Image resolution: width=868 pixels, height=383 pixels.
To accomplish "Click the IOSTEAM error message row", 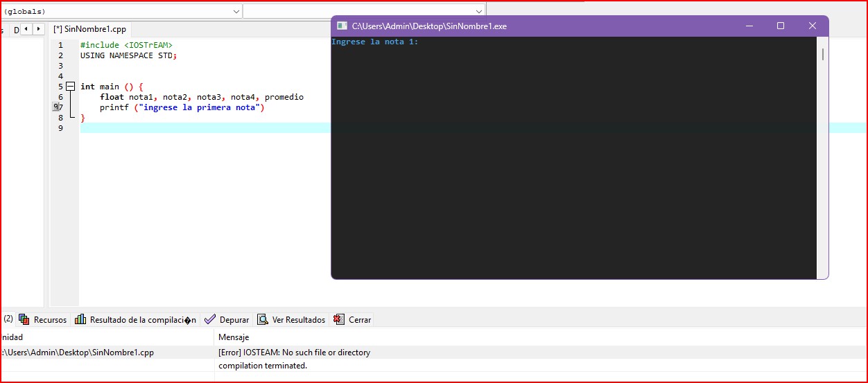I will [295, 353].
